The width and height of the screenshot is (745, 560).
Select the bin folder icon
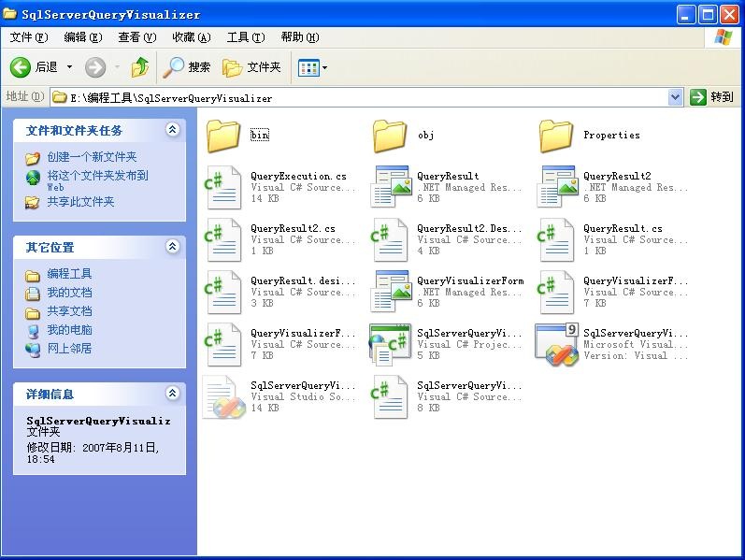click(x=222, y=136)
